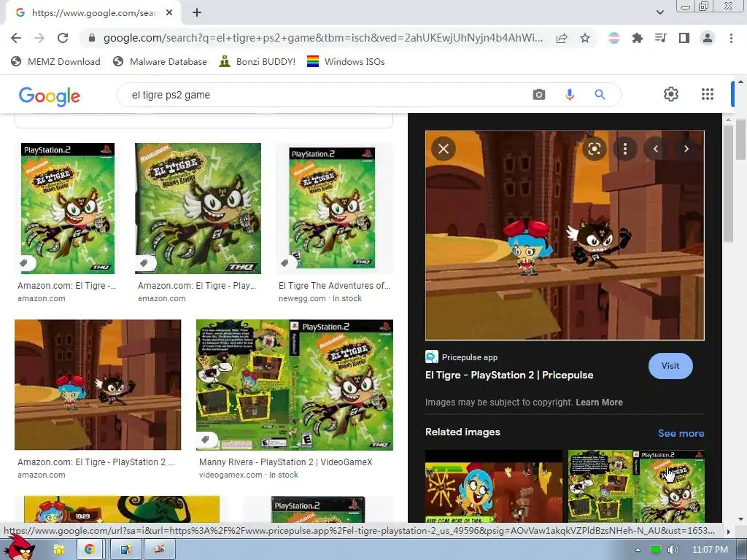Start voice search with microphone icon

[569, 94]
